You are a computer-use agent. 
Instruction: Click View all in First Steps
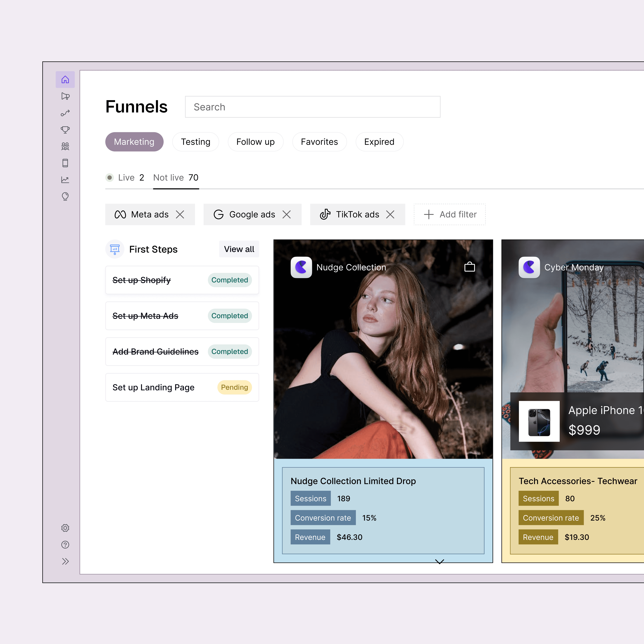(239, 249)
